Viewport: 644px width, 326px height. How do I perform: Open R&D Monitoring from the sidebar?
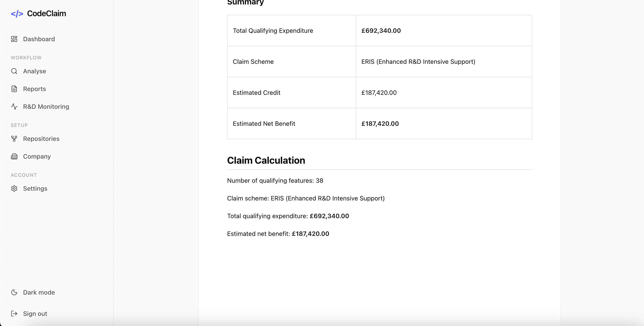tap(46, 106)
